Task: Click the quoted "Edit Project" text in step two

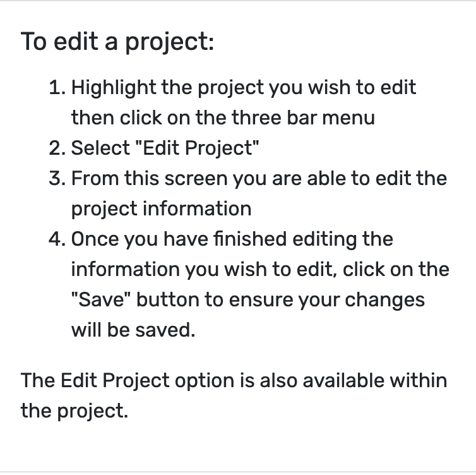Action: [197, 148]
